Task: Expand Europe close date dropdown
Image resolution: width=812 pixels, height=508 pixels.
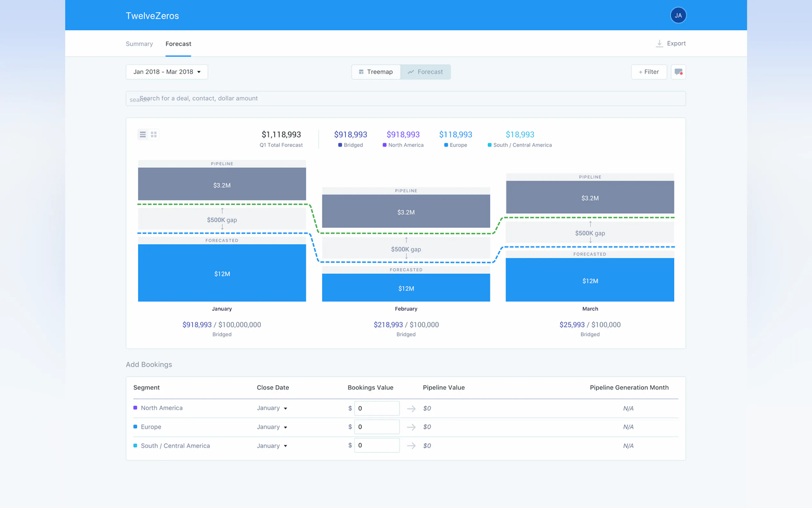Action: pos(272,427)
